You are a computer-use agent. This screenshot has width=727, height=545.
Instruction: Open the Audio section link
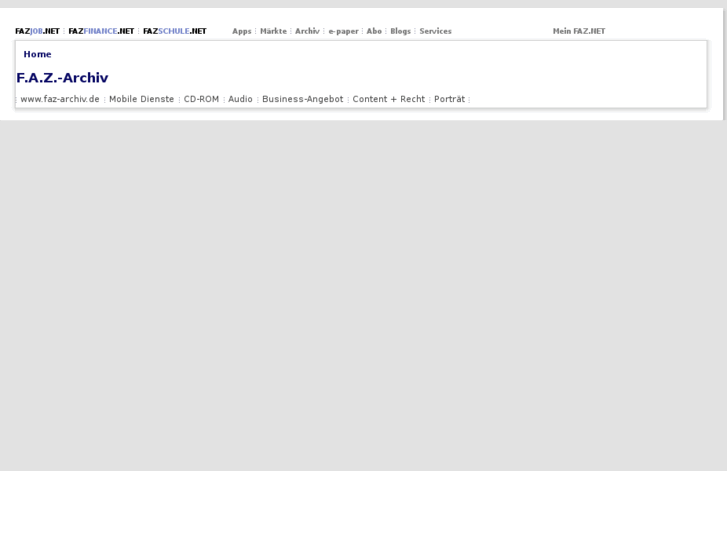point(240,99)
